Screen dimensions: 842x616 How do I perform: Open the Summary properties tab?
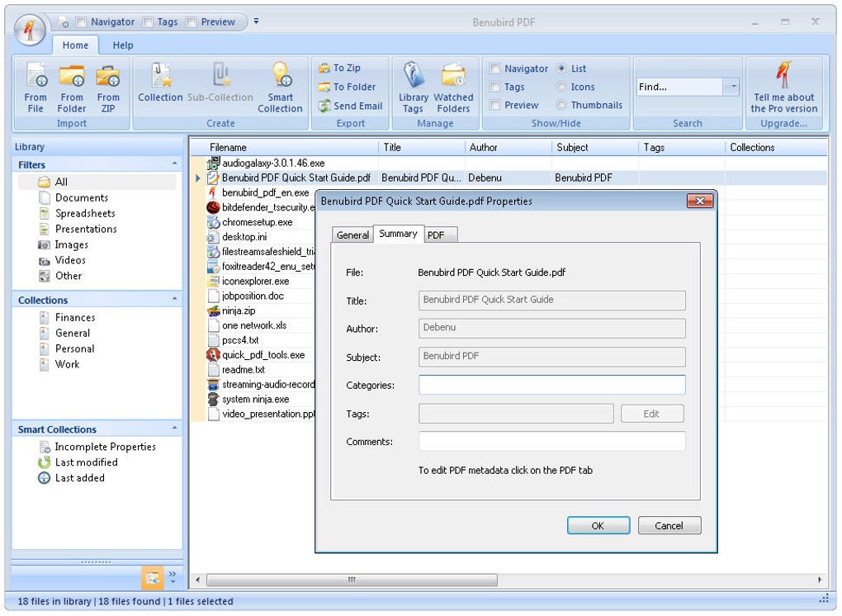pos(398,234)
